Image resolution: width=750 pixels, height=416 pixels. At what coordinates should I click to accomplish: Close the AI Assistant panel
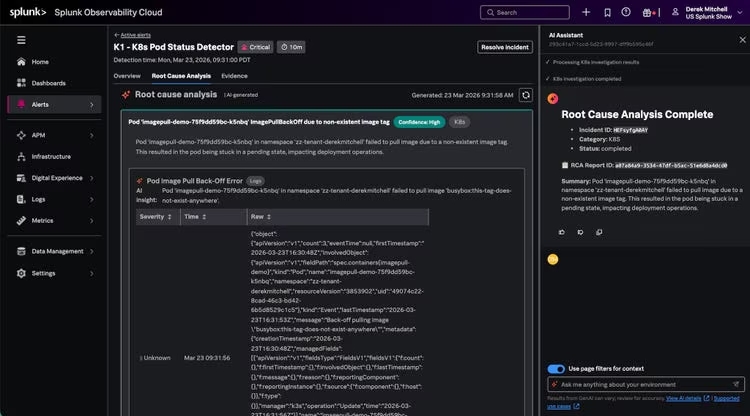coord(742,40)
